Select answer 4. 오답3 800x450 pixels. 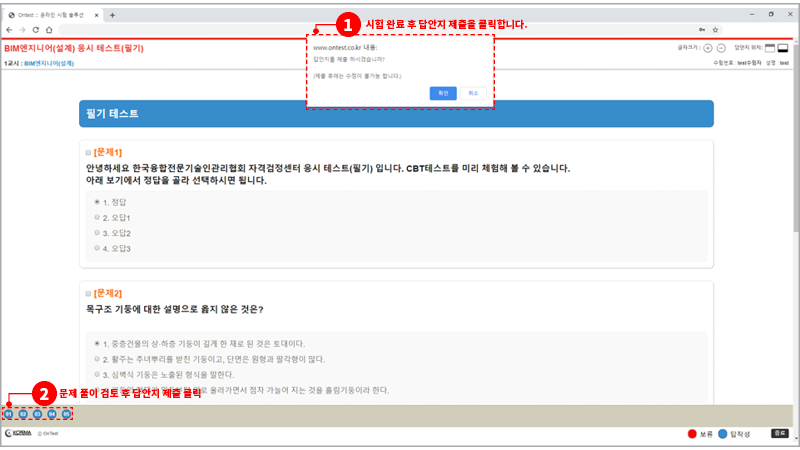[x=97, y=248]
